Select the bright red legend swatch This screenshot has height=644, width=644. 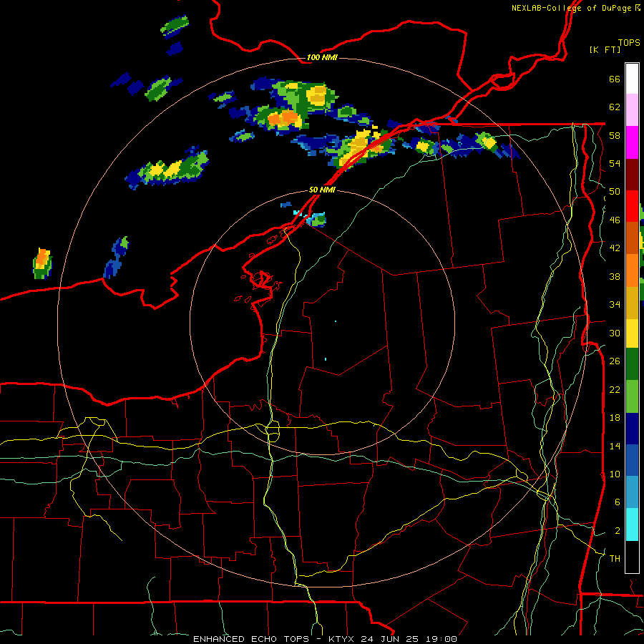[x=632, y=206]
